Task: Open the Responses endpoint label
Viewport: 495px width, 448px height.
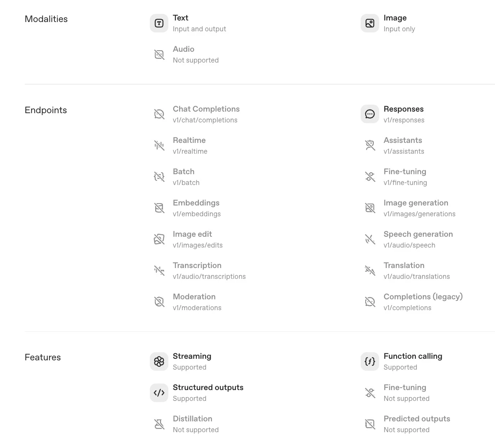Action: tap(403, 109)
